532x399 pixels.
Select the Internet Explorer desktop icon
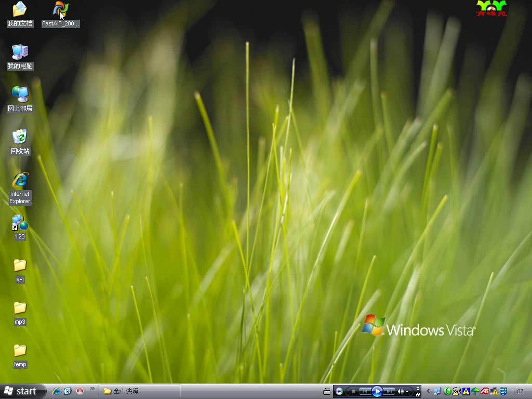point(20,188)
